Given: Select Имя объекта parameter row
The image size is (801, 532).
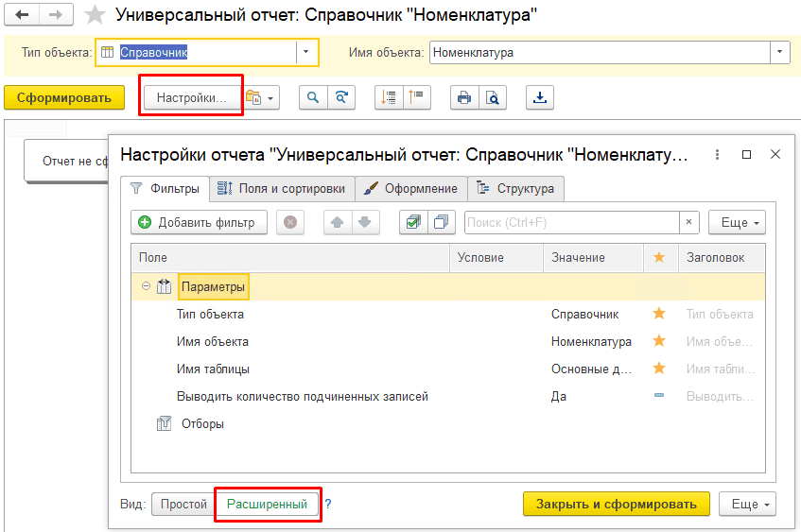Looking at the screenshot, I should pos(448,341).
